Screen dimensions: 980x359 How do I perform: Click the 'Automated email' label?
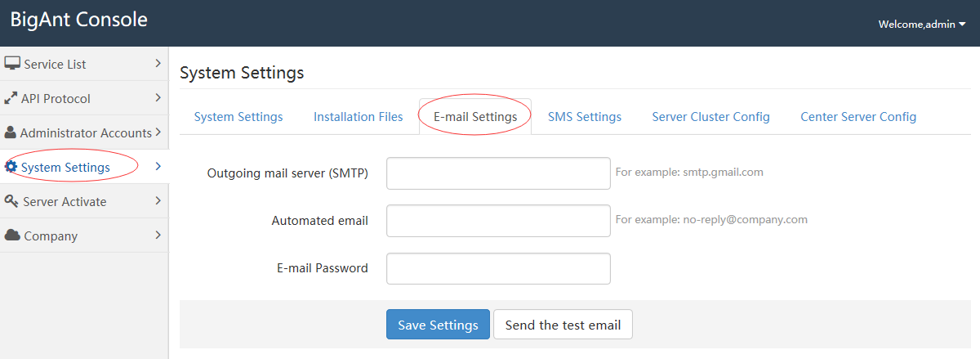[x=320, y=221]
